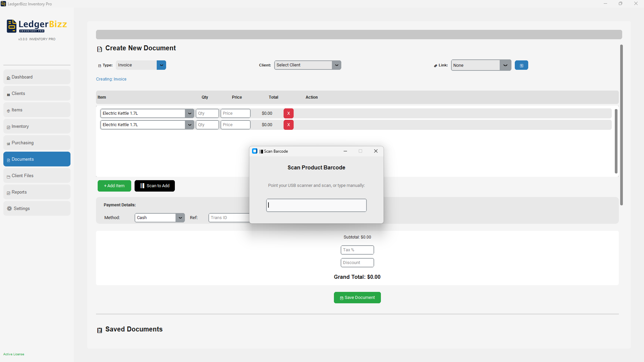Open Settings with gear icon
The width and height of the screenshot is (644, 362).
coord(37,209)
